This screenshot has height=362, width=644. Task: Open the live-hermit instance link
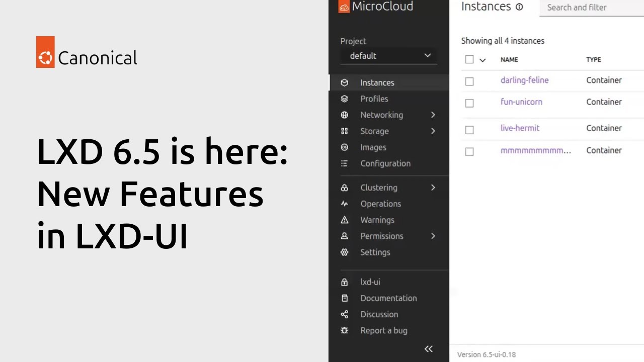coord(520,128)
